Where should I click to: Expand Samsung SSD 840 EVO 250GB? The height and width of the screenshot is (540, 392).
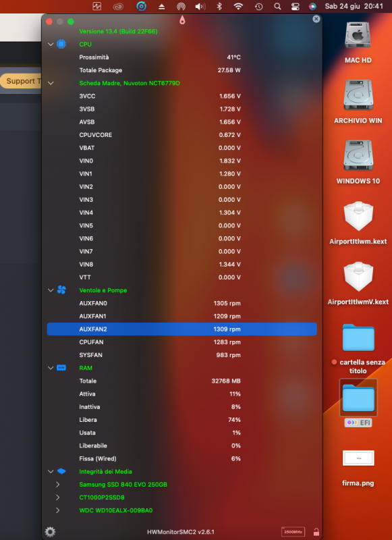point(57,484)
